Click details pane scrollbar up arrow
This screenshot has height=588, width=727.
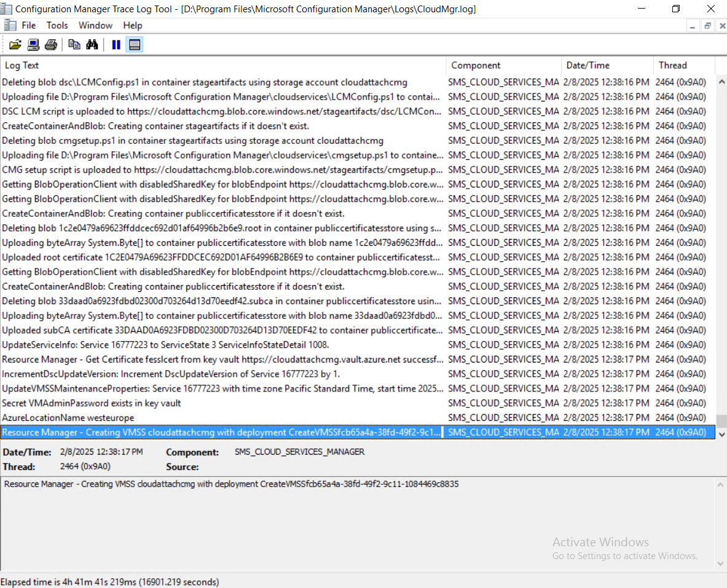(720, 485)
